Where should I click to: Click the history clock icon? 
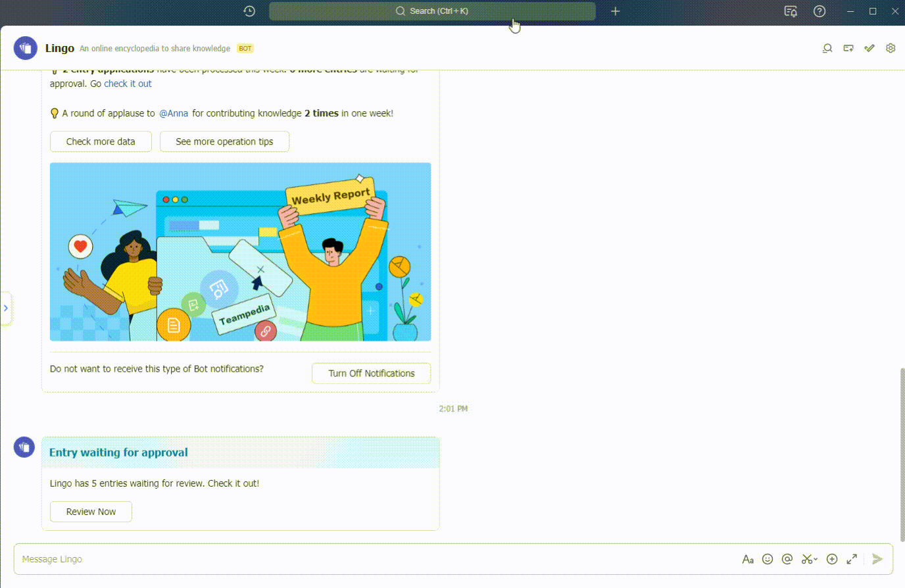pyautogui.click(x=249, y=11)
